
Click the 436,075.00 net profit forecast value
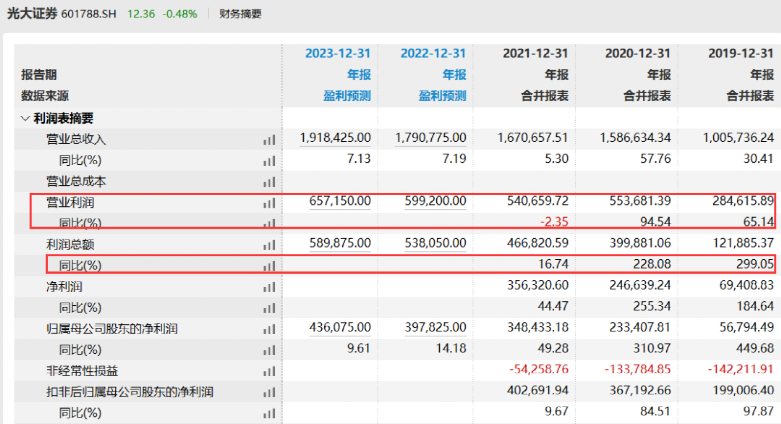point(340,327)
